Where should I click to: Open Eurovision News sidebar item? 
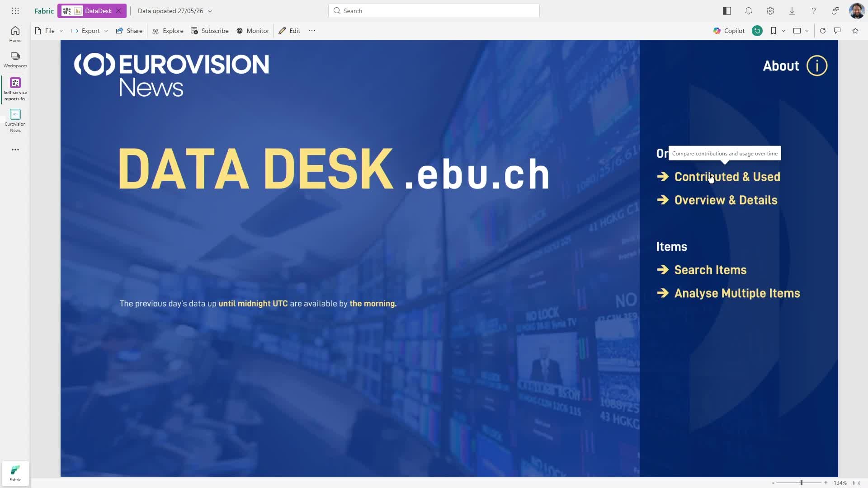coord(15,121)
